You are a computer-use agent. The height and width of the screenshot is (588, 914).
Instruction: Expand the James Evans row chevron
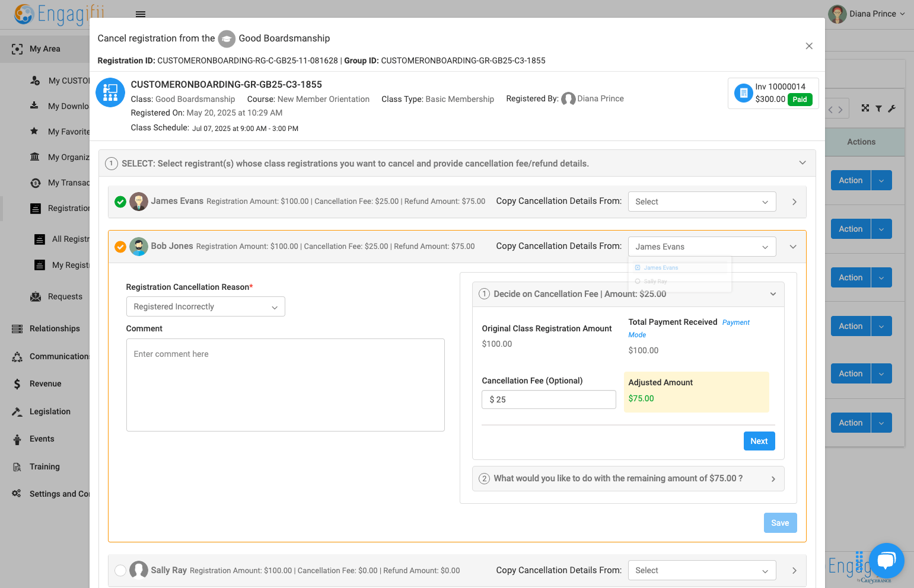[794, 202]
